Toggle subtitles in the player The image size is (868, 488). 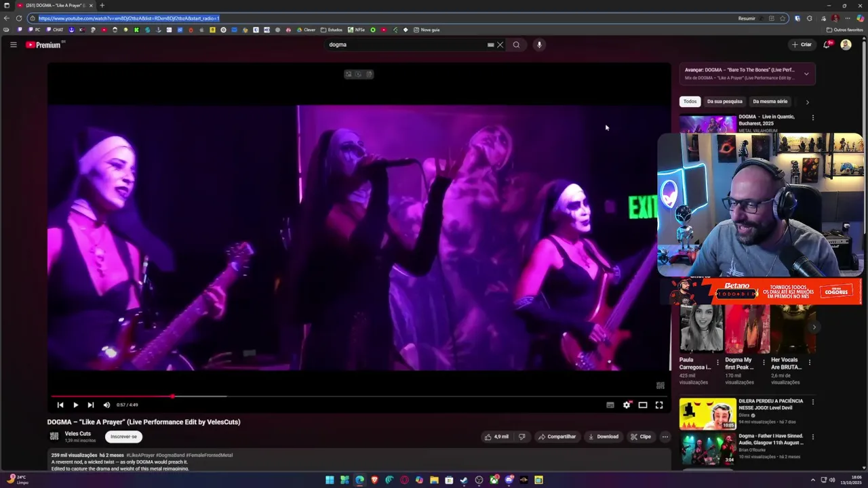[x=610, y=405]
